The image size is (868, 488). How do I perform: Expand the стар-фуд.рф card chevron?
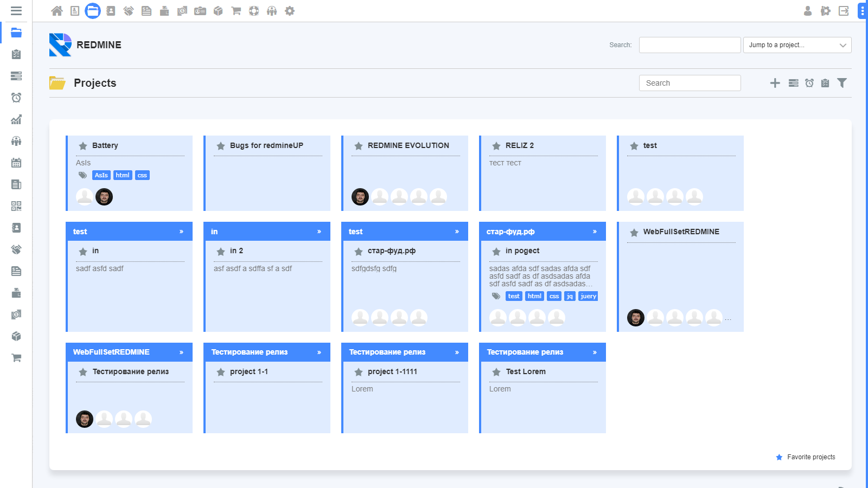coord(595,231)
